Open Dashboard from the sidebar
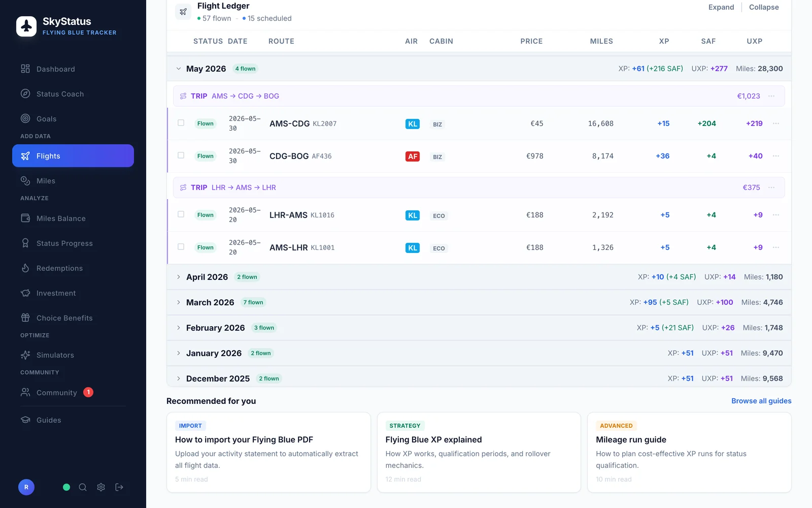The height and width of the screenshot is (508, 812). (x=73, y=69)
